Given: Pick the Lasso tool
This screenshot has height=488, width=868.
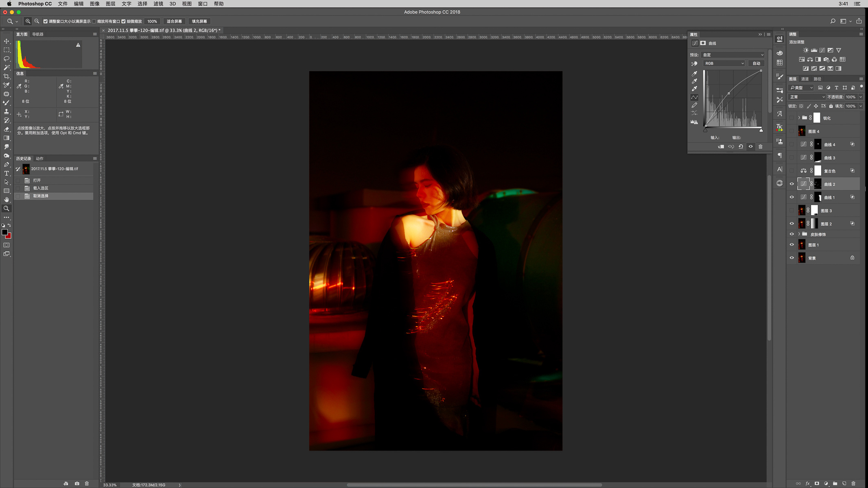Looking at the screenshot, I should coord(7,59).
